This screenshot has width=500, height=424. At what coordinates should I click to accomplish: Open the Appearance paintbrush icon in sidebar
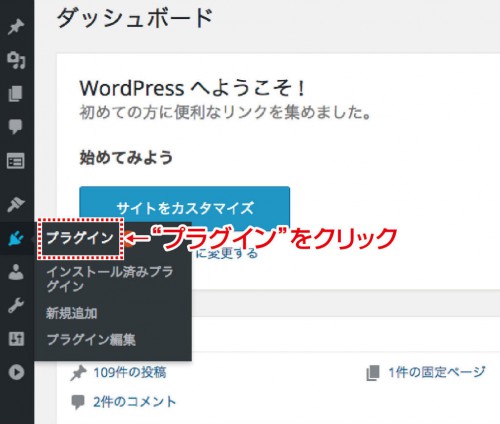tap(16, 204)
